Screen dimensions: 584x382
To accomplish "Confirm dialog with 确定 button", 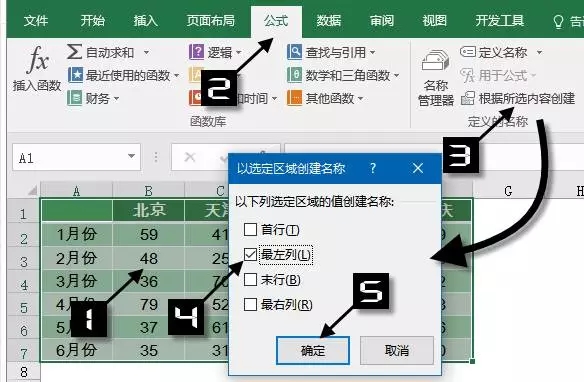I will click(313, 350).
